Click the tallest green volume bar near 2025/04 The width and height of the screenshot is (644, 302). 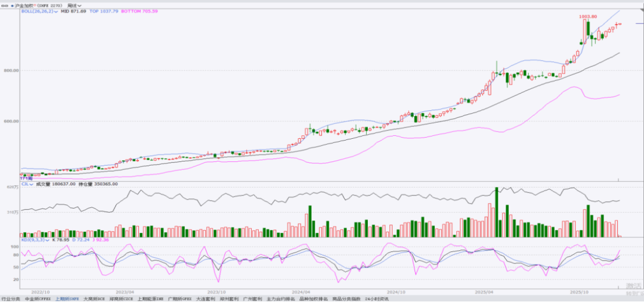[x=497, y=212]
